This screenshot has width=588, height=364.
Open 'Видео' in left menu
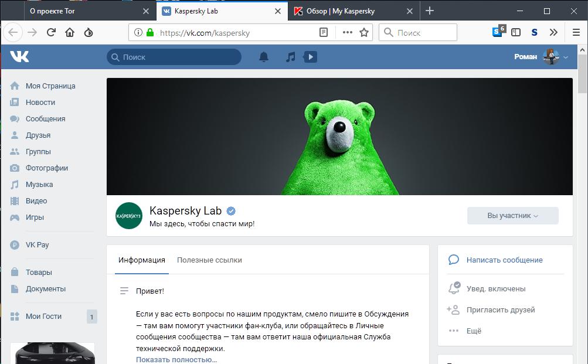point(36,201)
